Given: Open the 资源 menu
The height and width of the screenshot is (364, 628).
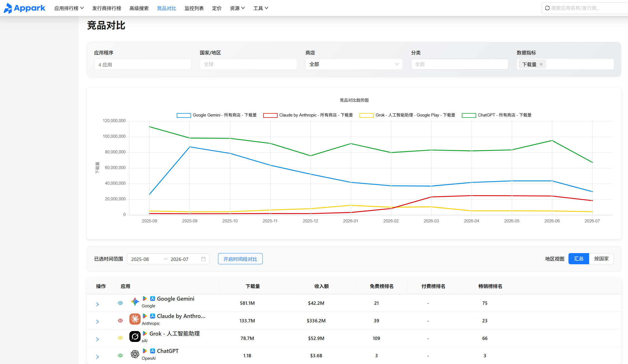Looking at the screenshot, I should click(237, 8).
